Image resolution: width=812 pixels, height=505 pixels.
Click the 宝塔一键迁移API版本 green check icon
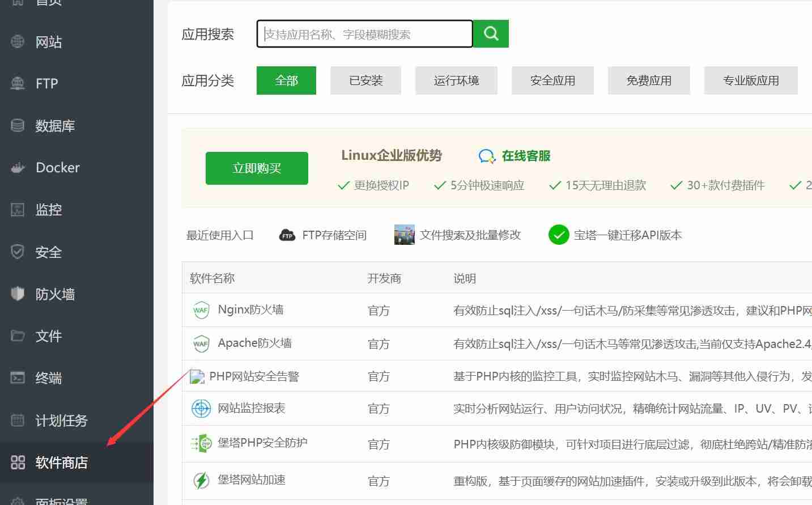559,234
